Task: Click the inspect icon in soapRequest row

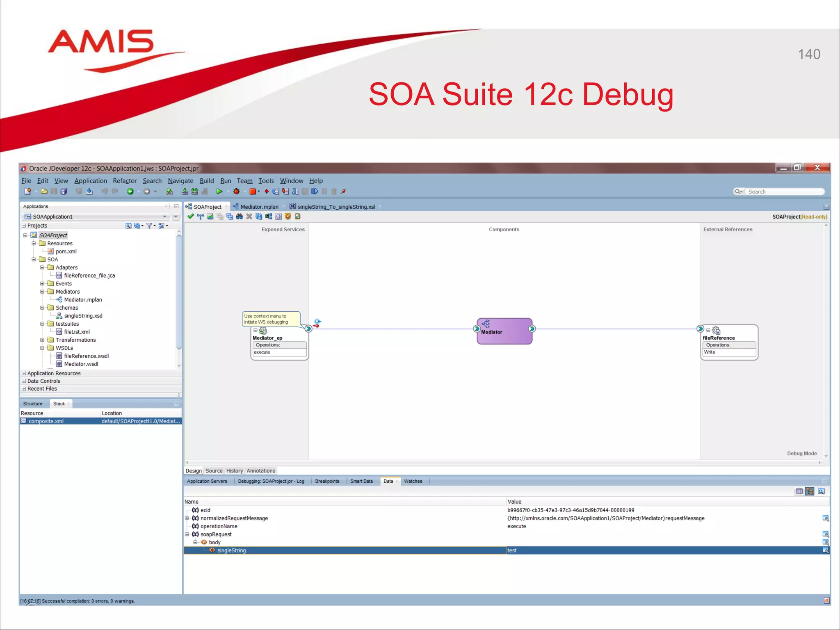Action: (x=826, y=534)
